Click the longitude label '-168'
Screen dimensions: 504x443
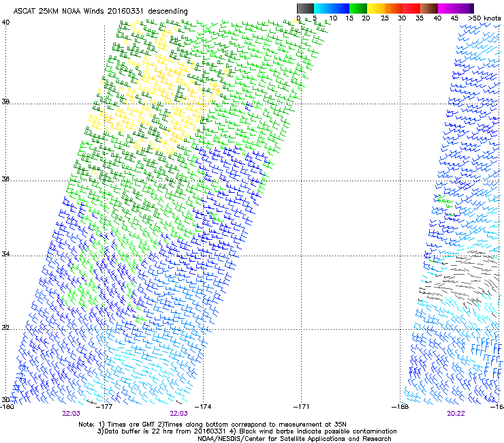pos(400,407)
